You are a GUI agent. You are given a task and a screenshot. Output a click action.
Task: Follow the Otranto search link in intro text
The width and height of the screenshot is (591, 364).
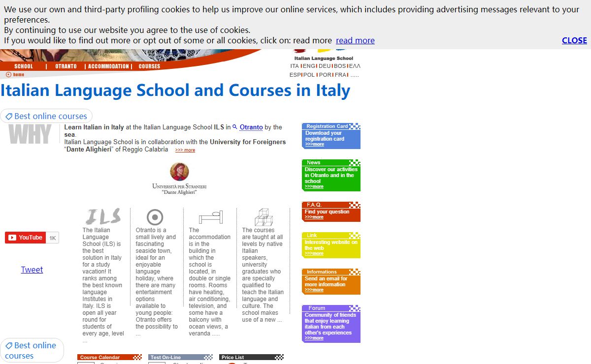(x=251, y=127)
